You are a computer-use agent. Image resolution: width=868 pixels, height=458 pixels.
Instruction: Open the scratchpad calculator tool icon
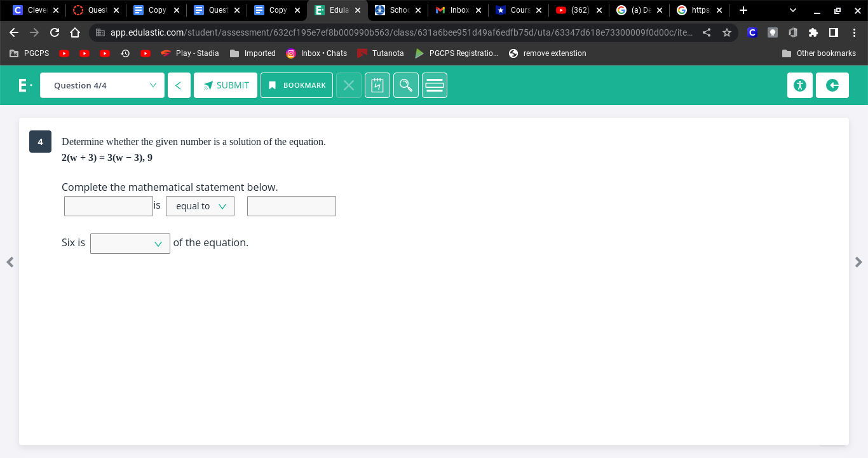click(x=377, y=85)
